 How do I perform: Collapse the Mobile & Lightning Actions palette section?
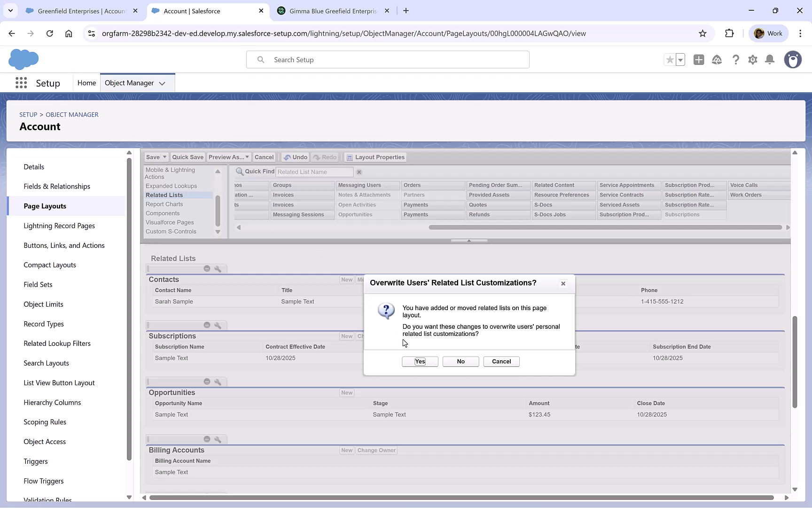coord(218,171)
